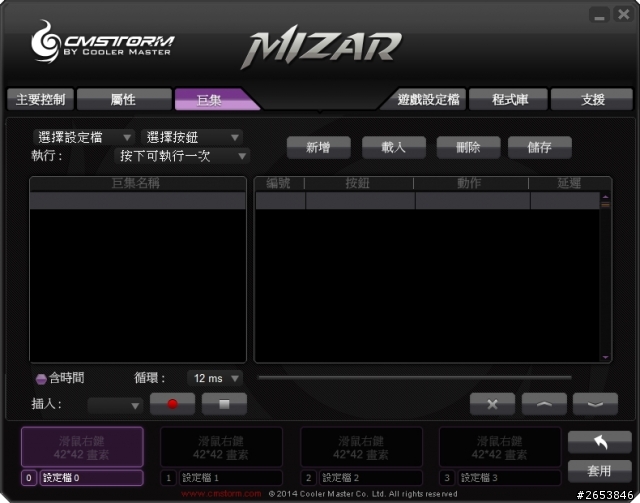Click the 設定檔 1 name field
640x503 pixels.
(231, 478)
